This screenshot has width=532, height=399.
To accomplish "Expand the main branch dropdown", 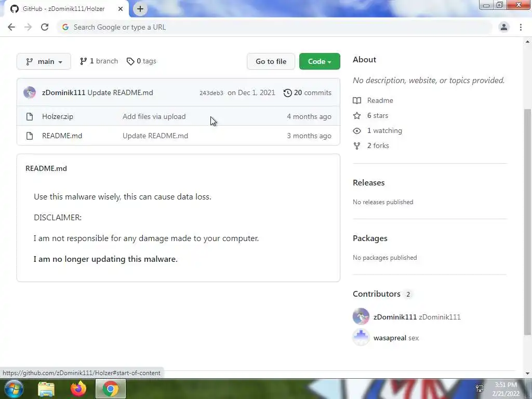I will (x=44, y=61).
